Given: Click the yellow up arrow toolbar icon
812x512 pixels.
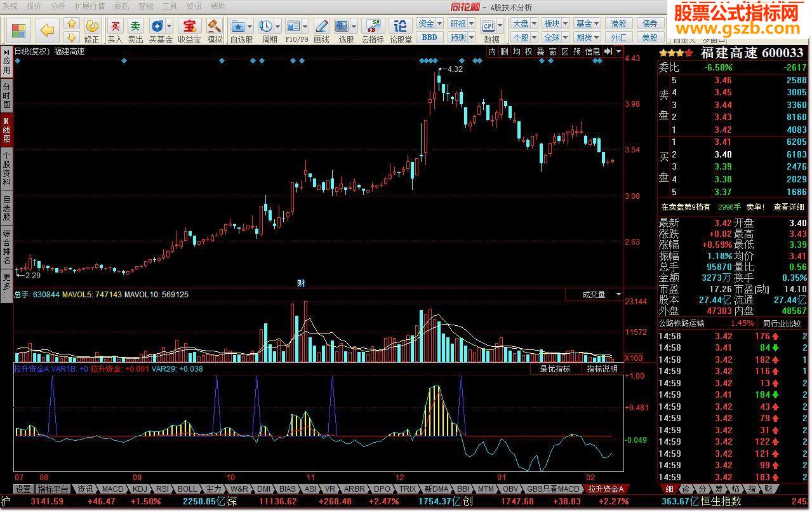Looking at the screenshot, I should [x=72, y=24].
